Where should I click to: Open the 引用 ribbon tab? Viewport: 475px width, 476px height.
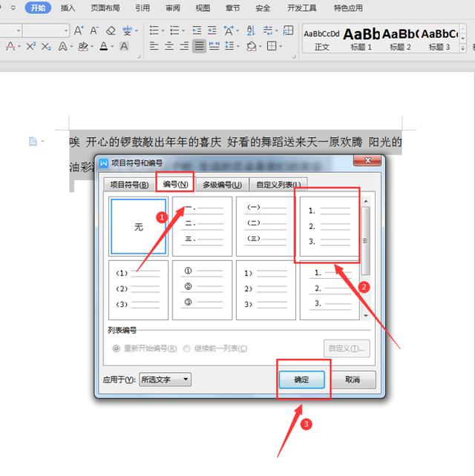tap(142, 8)
